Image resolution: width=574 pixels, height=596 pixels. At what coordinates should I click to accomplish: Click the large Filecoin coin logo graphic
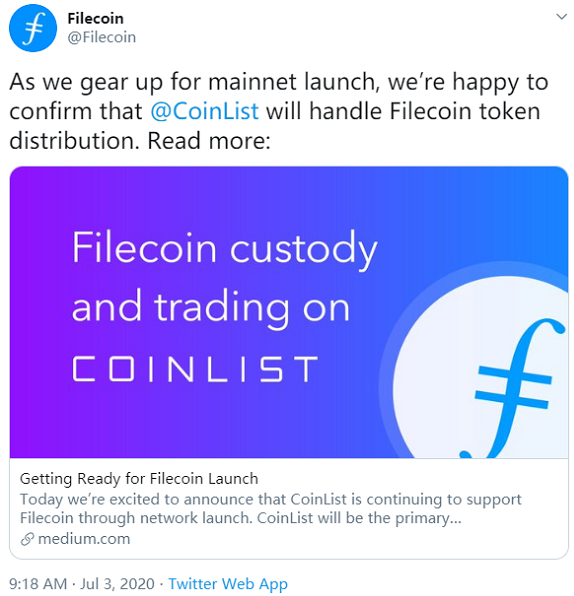(x=479, y=365)
